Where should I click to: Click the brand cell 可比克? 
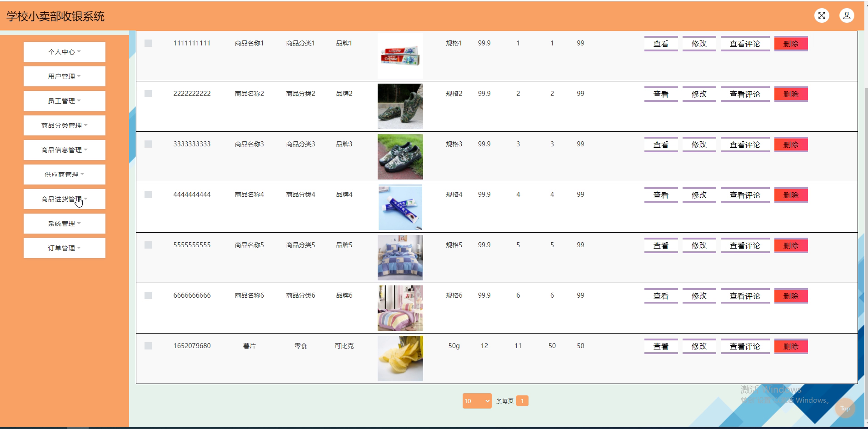pos(344,346)
